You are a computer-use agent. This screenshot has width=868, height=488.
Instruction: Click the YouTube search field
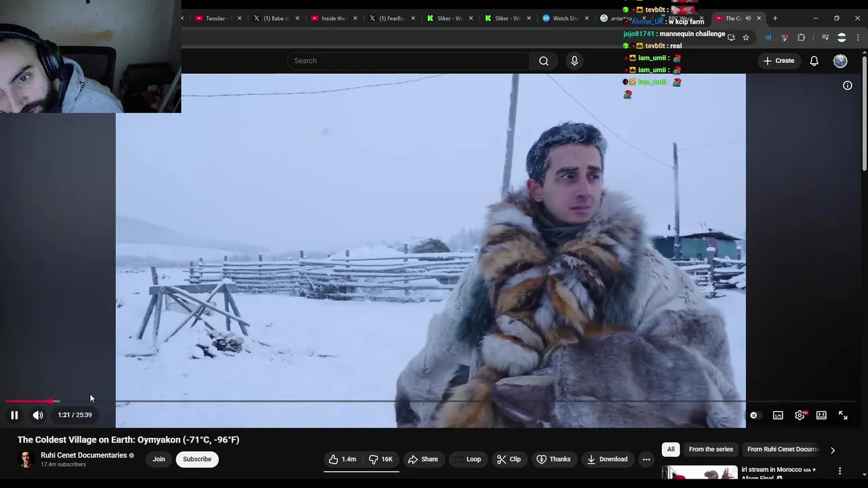(409, 61)
